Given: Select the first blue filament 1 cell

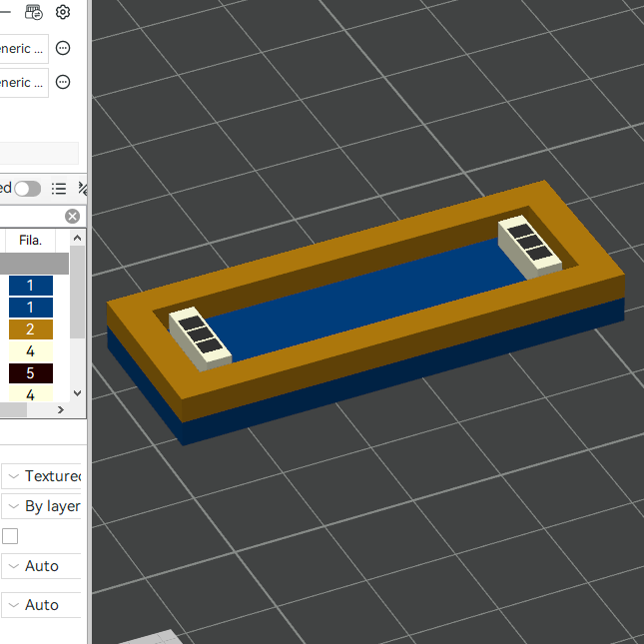Looking at the screenshot, I should (x=31, y=286).
